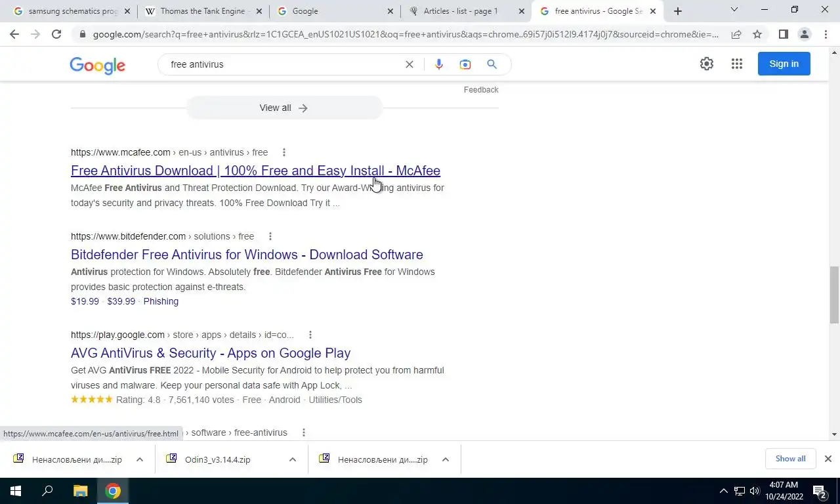Open more options for the McAfee result

[283, 152]
